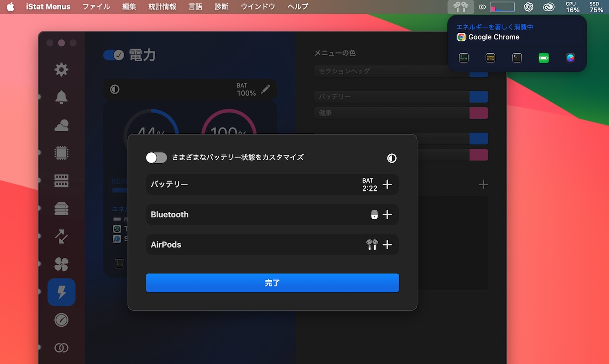The height and width of the screenshot is (364, 609).
Task: Open the iStat Menus application menu
Action: tap(48, 7)
